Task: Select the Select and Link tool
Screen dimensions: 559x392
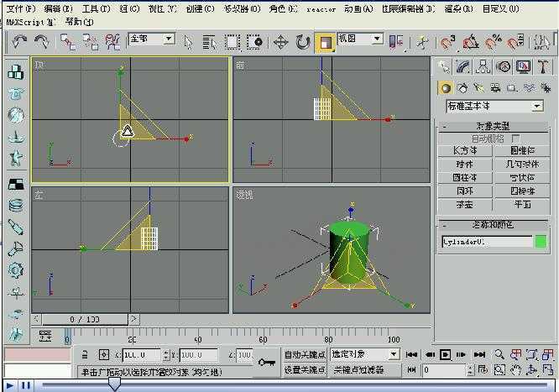Action: point(68,42)
